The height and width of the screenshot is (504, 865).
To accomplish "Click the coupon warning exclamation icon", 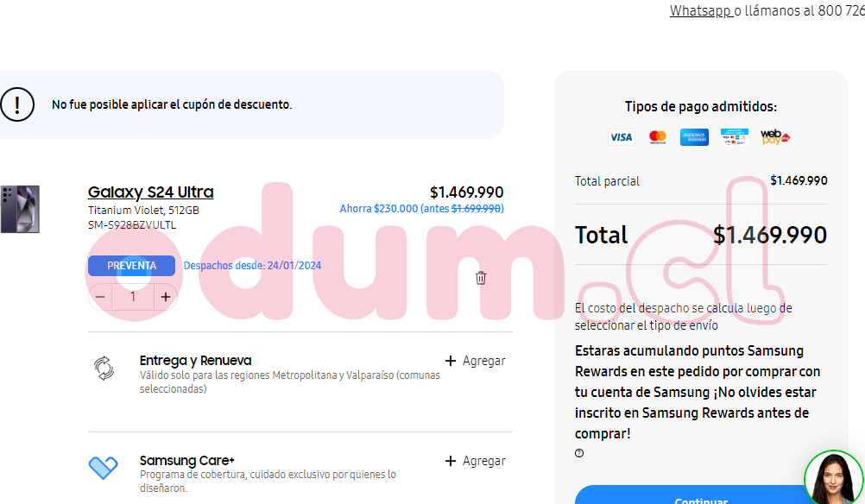I will 16,104.
